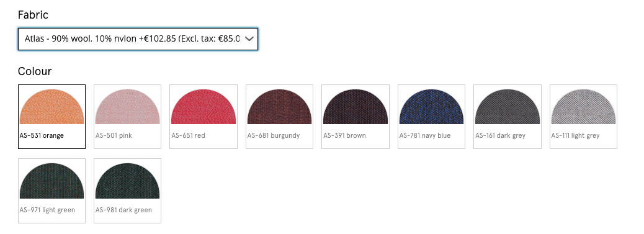This screenshot has width=644, height=234.
Task: Choose the AS-391 brown swatch
Action: (x=356, y=117)
